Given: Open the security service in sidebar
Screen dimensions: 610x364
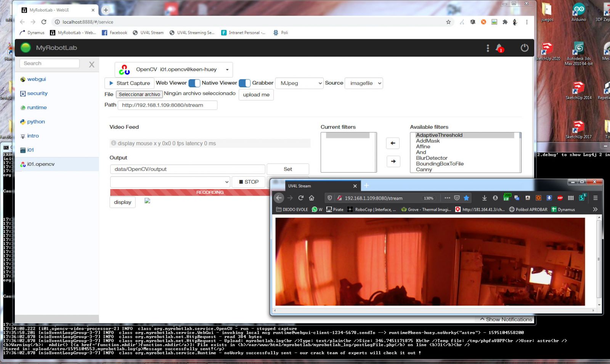Looking at the screenshot, I should [x=37, y=93].
